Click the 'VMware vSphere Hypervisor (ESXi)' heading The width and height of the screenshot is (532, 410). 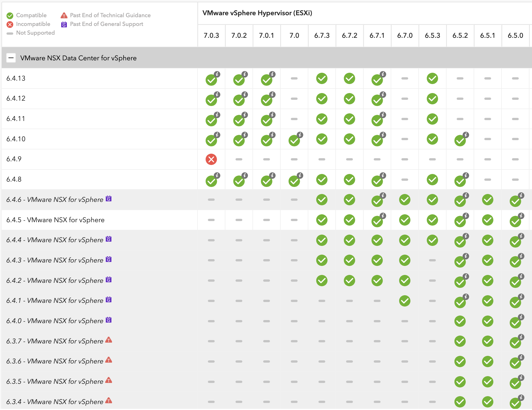(257, 13)
